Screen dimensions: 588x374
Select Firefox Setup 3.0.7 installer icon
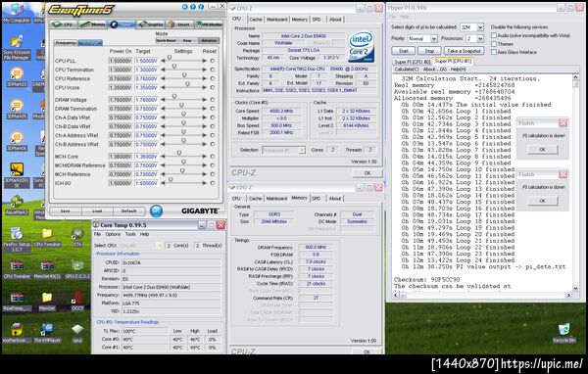click(17, 239)
